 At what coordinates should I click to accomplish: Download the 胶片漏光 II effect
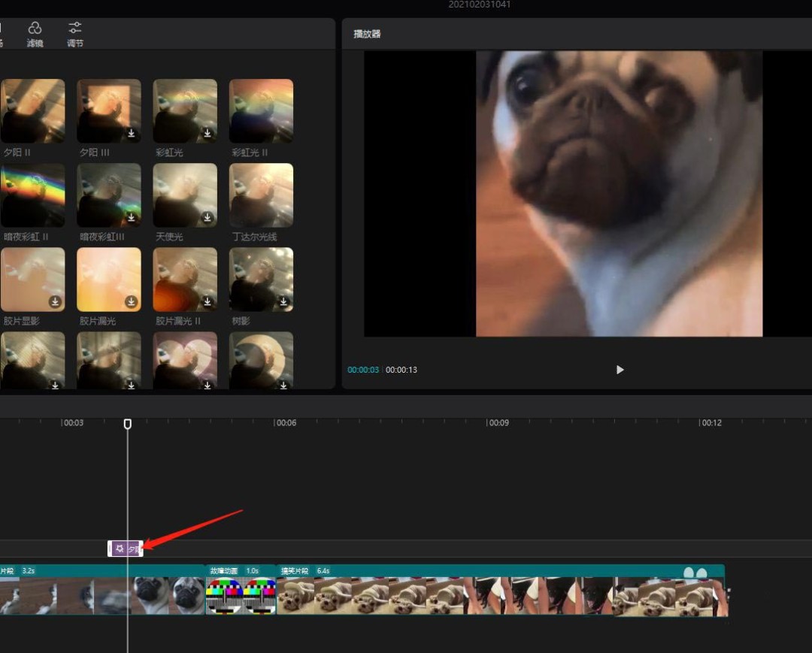tap(208, 301)
